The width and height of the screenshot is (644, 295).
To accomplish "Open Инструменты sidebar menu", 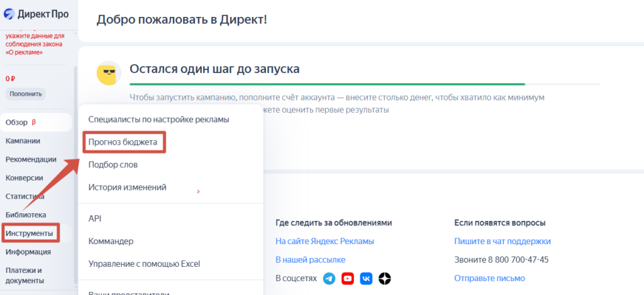I will click(x=30, y=233).
